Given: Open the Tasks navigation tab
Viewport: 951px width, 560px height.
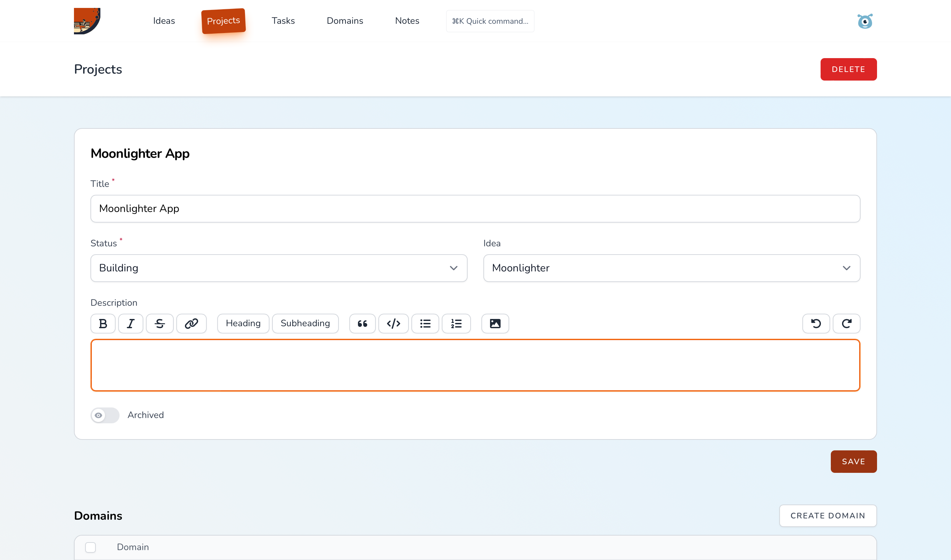Looking at the screenshot, I should [x=283, y=21].
